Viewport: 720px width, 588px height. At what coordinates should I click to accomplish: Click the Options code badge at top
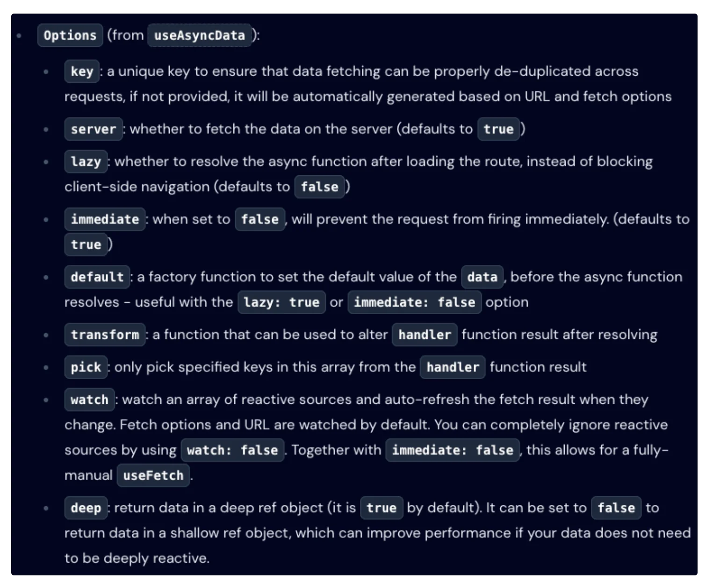coord(70,36)
